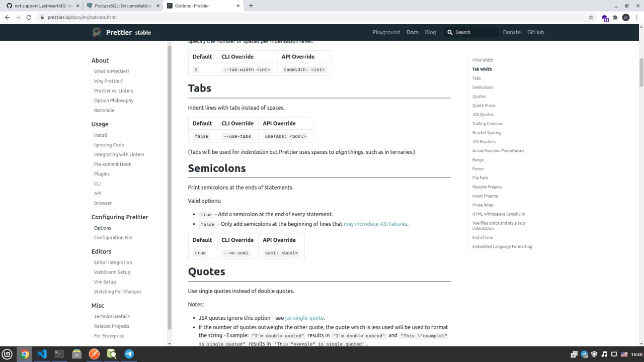The width and height of the screenshot is (644, 362).
Task: Open the database tool taskbar icon
Action: [111, 354]
